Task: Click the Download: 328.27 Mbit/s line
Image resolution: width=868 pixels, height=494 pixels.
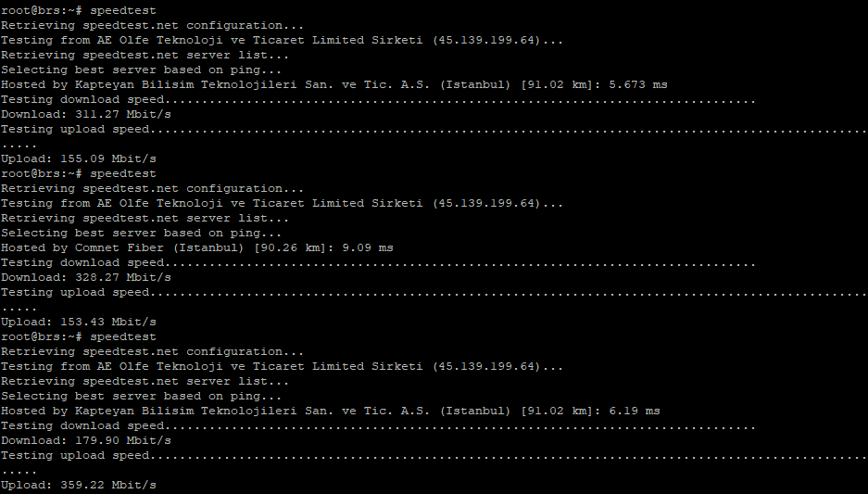Action: pos(86,277)
